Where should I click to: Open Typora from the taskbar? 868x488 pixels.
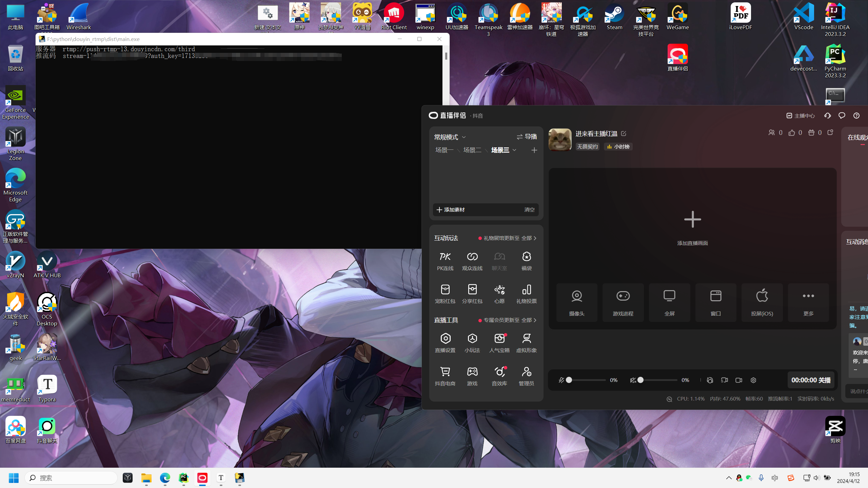[221, 478]
